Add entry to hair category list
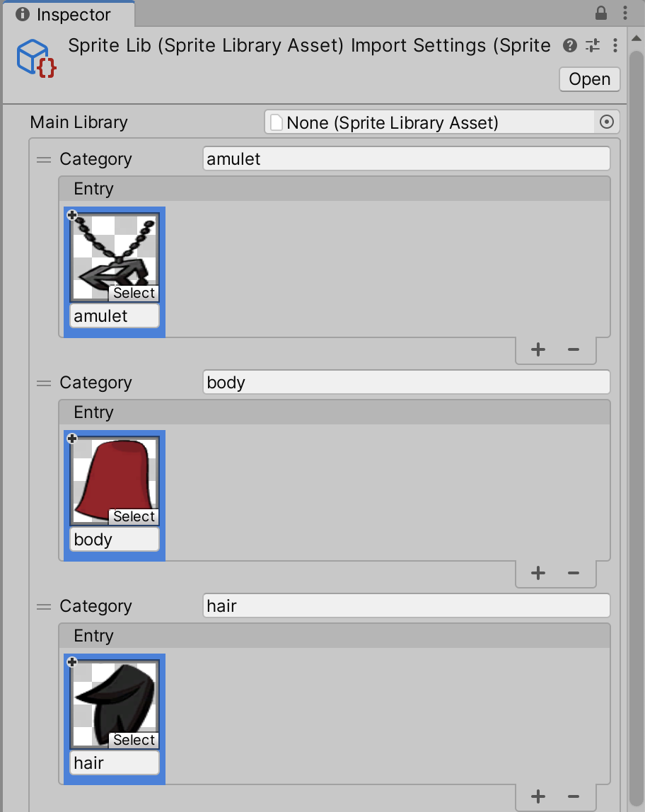The height and width of the screenshot is (812, 645). 538,796
